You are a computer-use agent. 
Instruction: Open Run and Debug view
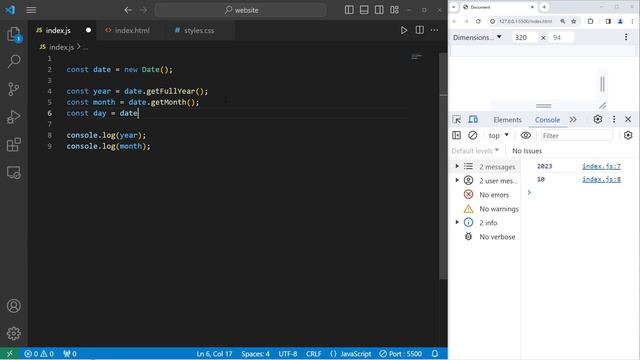click(13, 117)
